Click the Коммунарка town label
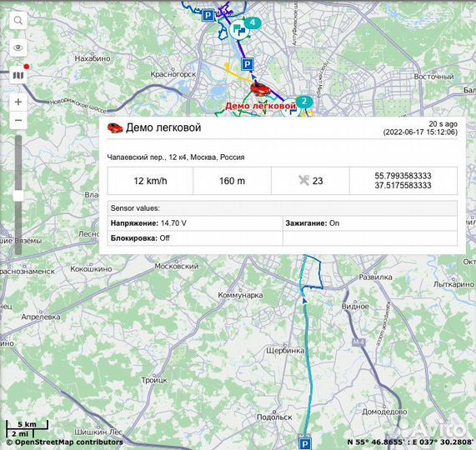The image size is (476, 450). point(240,295)
